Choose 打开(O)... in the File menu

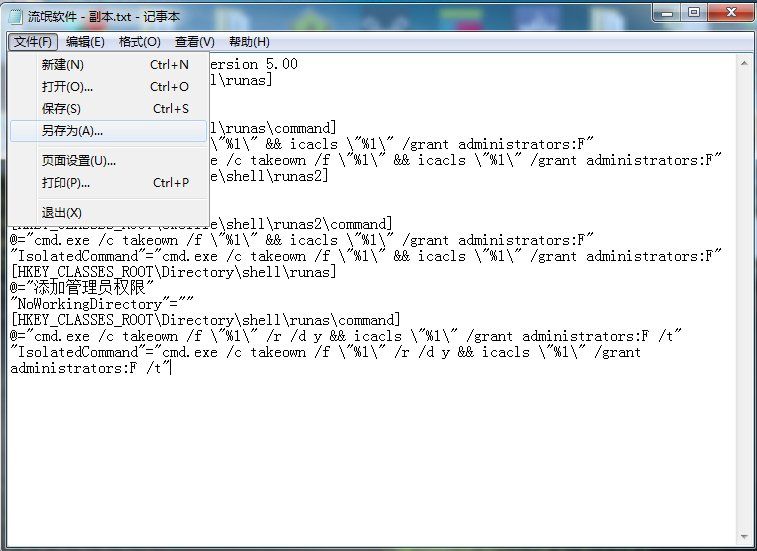click(x=67, y=87)
